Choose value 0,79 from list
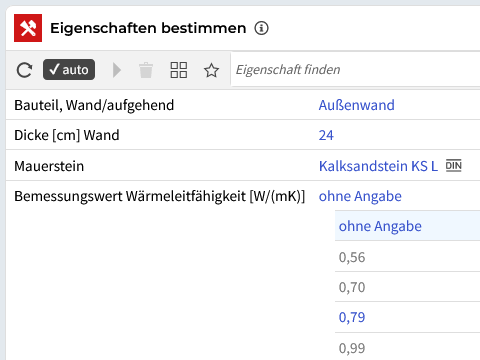This screenshot has width=480, height=360. tap(407, 317)
